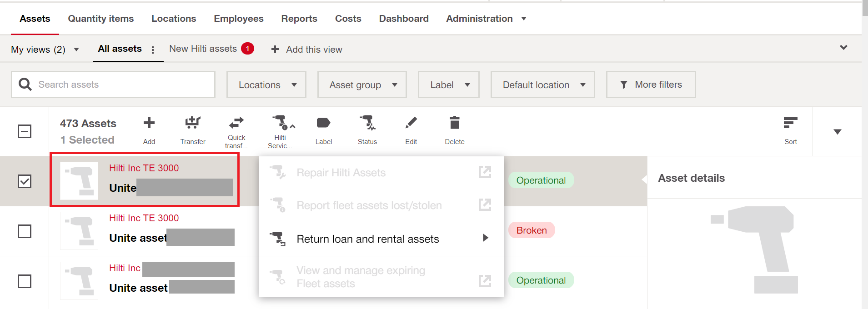868x309 pixels.
Task: Click the Status tool icon
Action: tap(367, 123)
